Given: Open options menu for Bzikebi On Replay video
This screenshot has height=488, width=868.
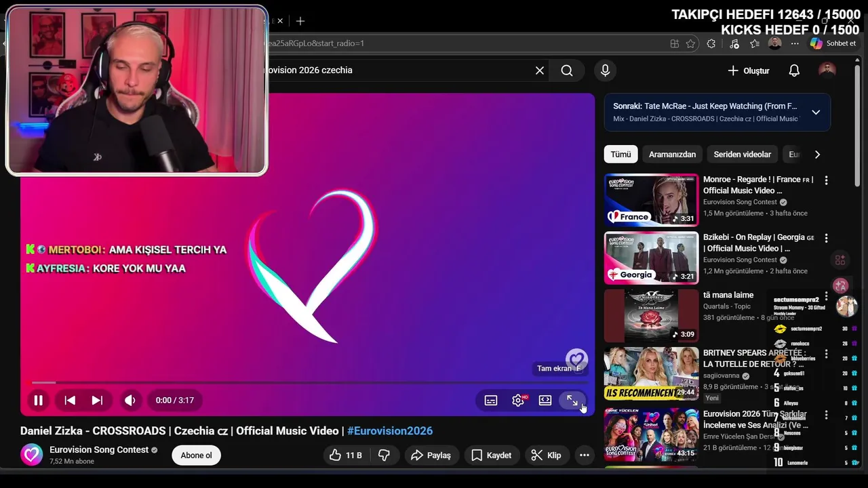Looking at the screenshot, I should 826,238.
